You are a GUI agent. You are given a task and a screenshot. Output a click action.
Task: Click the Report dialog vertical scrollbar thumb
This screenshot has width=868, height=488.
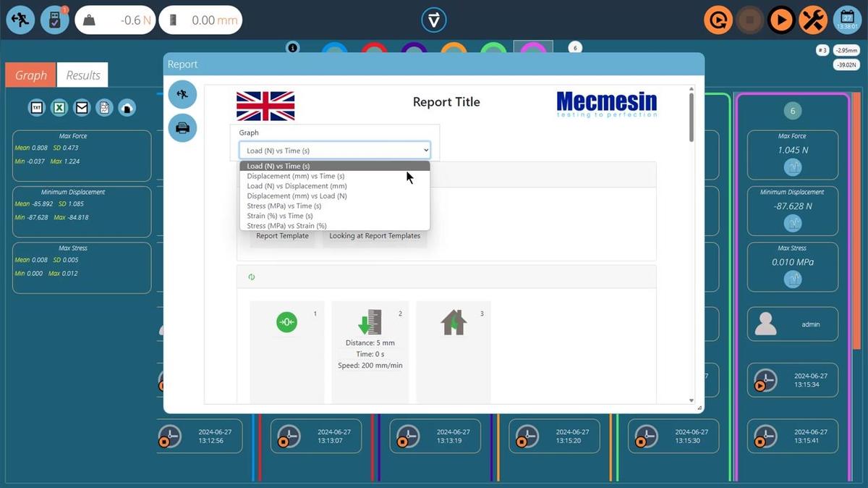691,116
